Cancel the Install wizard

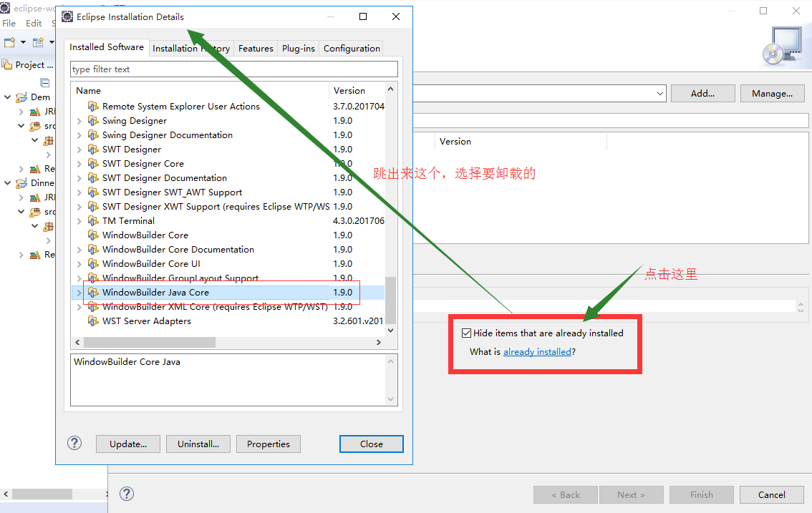pos(772,495)
